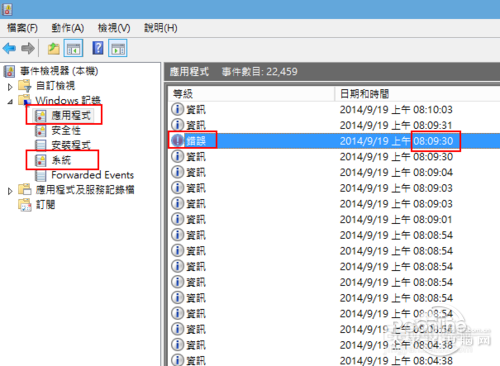Click the info icon of the 08:09:31 event
This screenshot has height=366, width=500.
(x=177, y=125)
